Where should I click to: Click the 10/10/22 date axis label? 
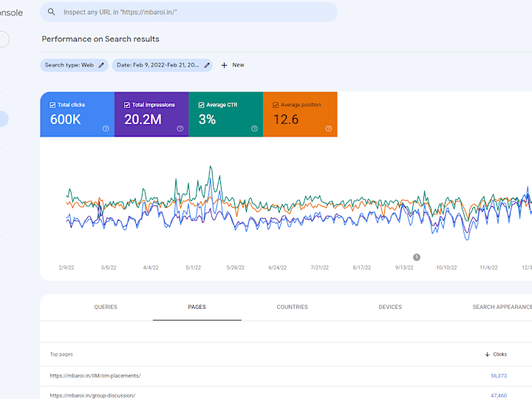click(x=446, y=267)
